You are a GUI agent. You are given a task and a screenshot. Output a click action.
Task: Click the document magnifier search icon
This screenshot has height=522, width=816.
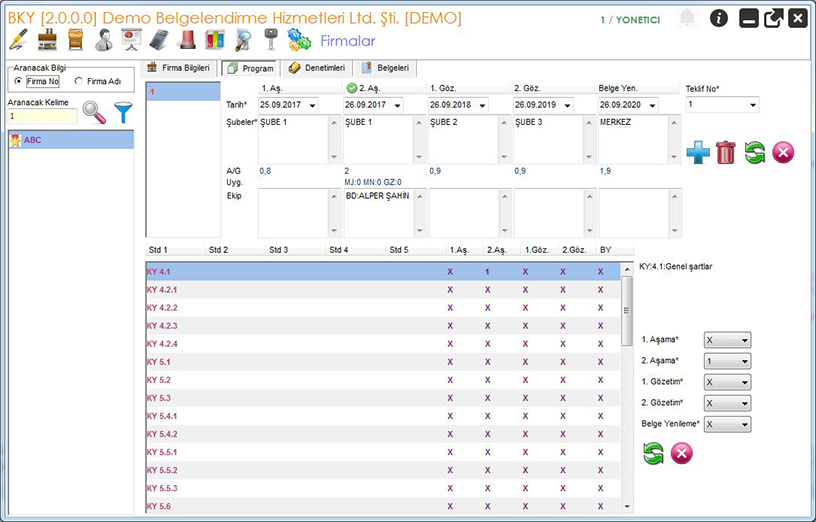(243, 40)
